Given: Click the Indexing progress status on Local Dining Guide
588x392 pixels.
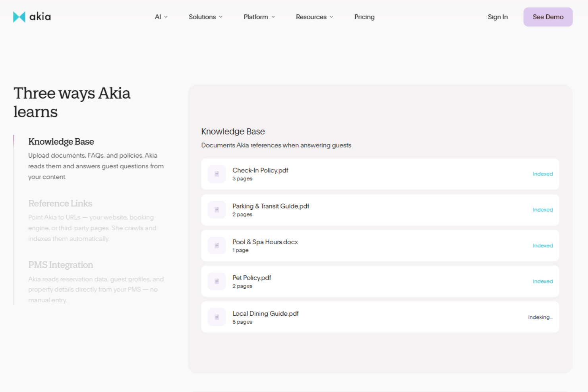Looking at the screenshot, I should [x=540, y=317].
